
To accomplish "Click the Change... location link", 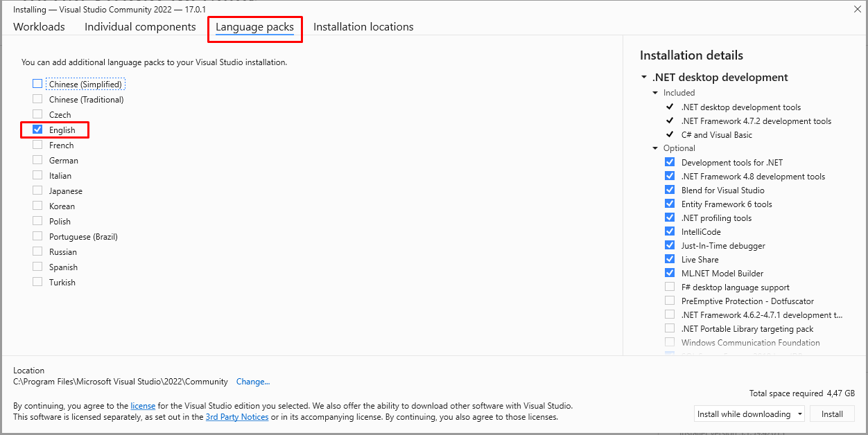I will pyautogui.click(x=253, y=382).
